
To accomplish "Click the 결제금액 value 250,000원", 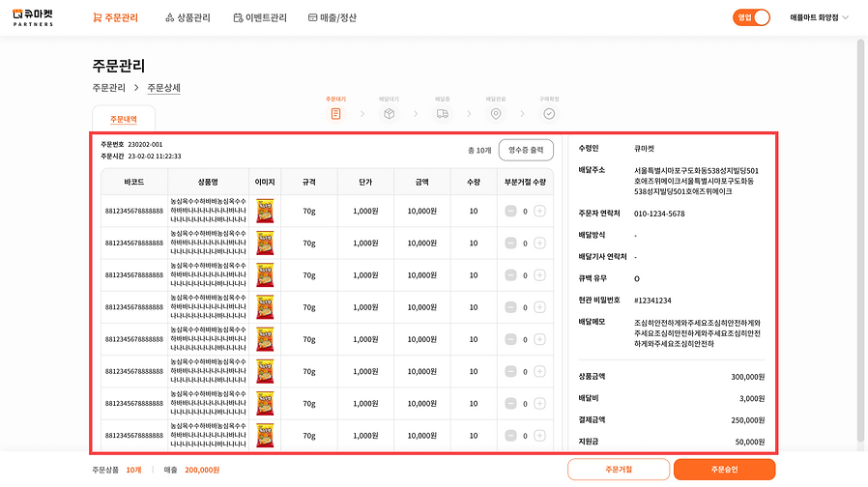I will click(x=747, y=420).
